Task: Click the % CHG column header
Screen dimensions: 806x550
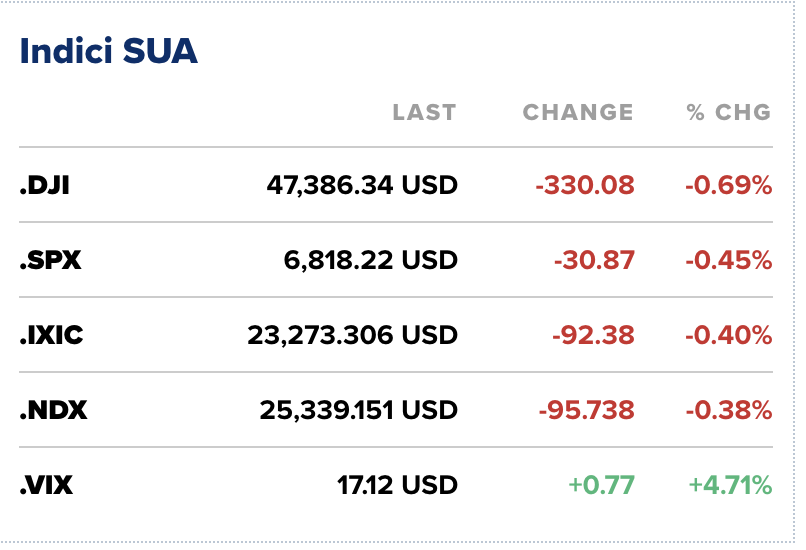Action: click(729, 112)
